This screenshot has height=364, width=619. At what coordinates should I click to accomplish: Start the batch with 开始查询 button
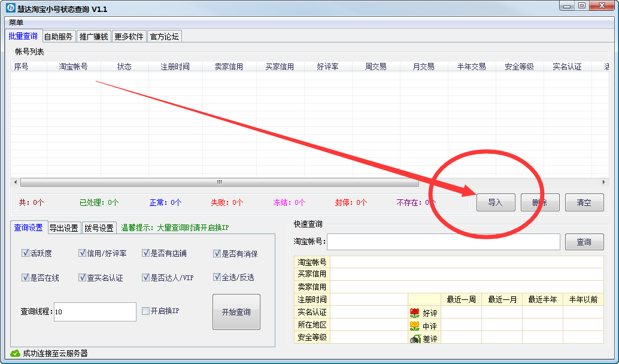pos(236,312)
